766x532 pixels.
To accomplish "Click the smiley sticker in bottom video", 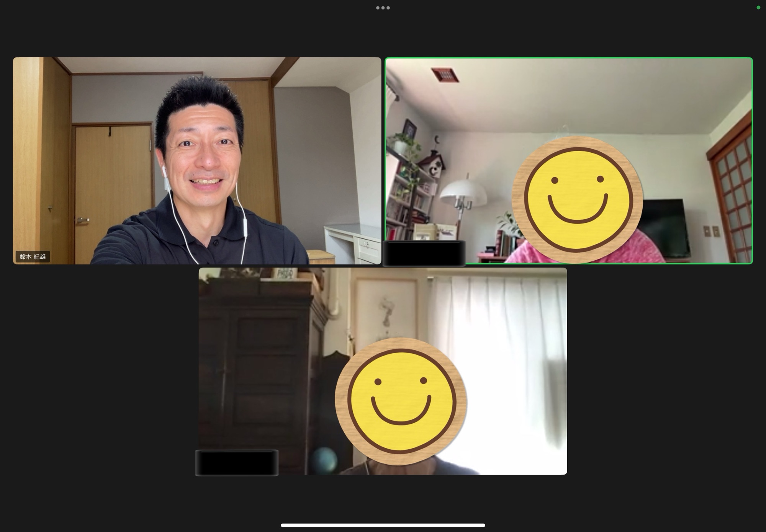I will [x=401, y=401].
